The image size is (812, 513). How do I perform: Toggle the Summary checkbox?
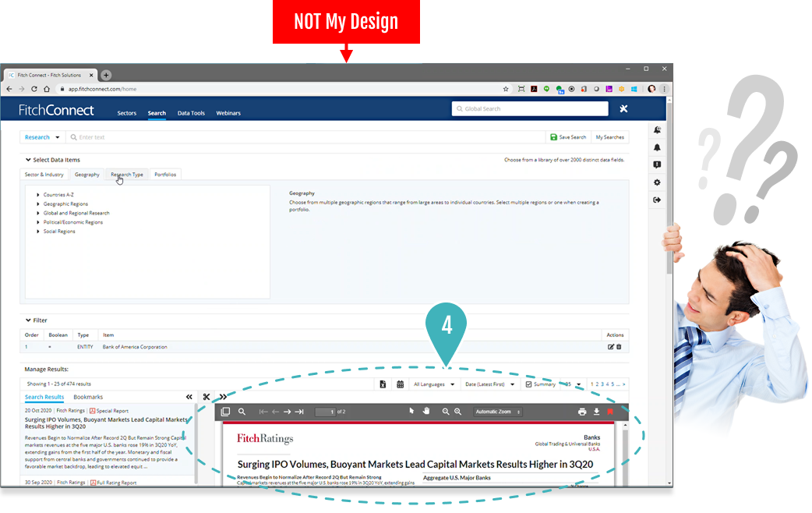[x=528, y=384]
